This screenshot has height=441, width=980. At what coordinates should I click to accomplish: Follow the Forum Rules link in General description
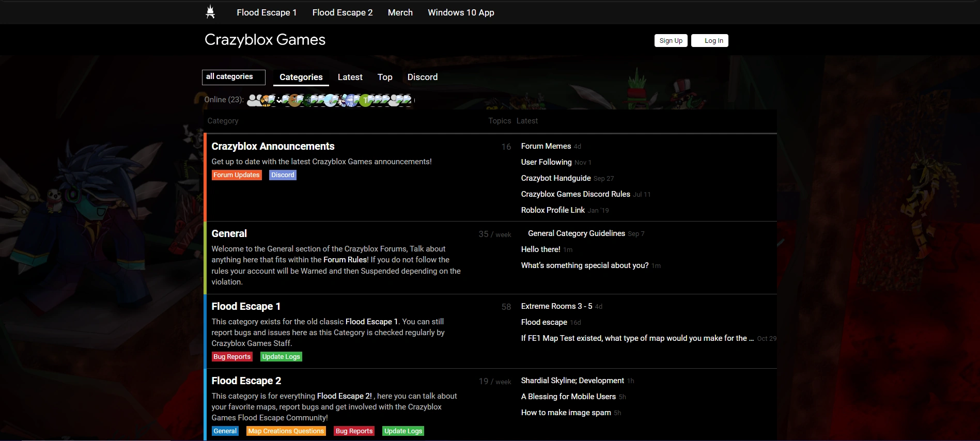pos(345,260)
